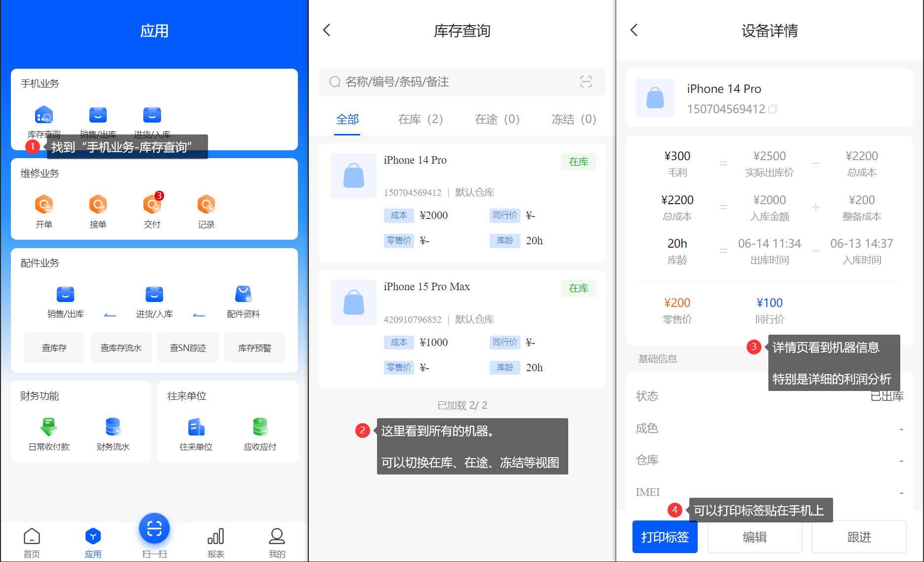Click ¥200 整备成本 value

(x=862, y=200)
